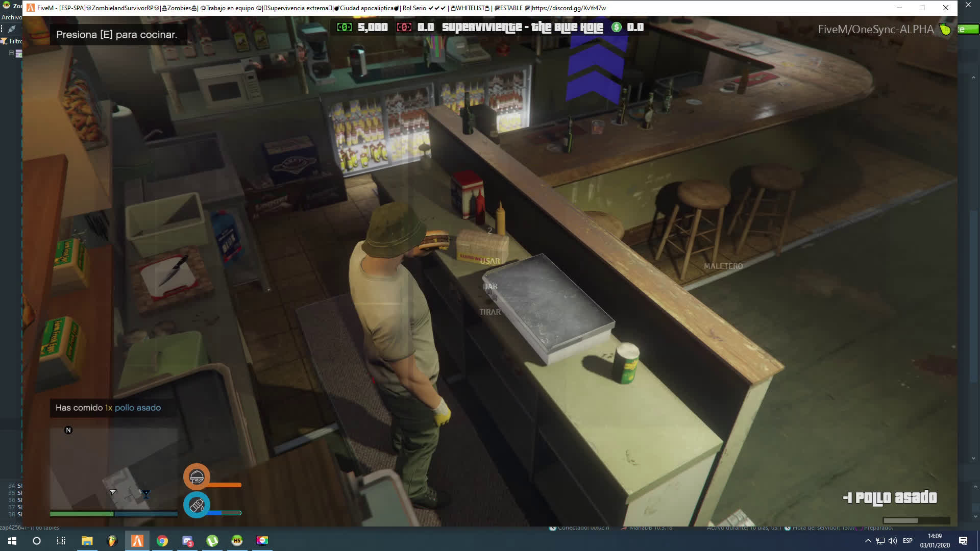Collapse the database session node in HeidiSQL tree
The image size is (980, 551).
click(x=11, y=52)
